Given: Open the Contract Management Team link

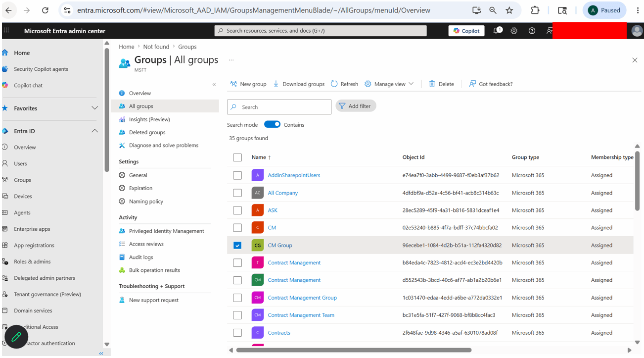Looking at the screenshot, I should click(x=301, y=315).
